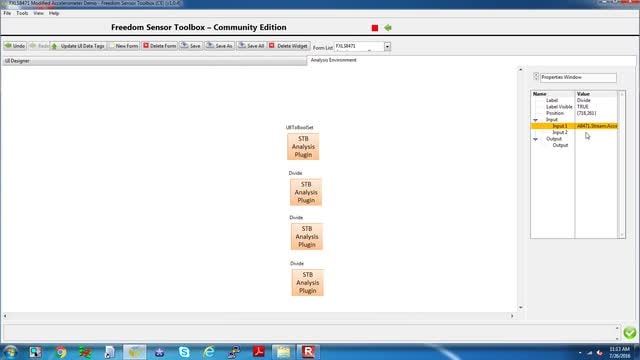Click the Undo toolbar button
The image size is (640, 360).
pyautogui.click(x=15, y=46)
